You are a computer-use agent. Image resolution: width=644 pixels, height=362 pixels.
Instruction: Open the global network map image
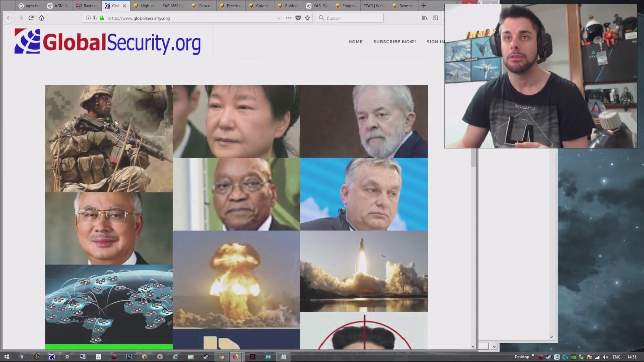[109, 305]
